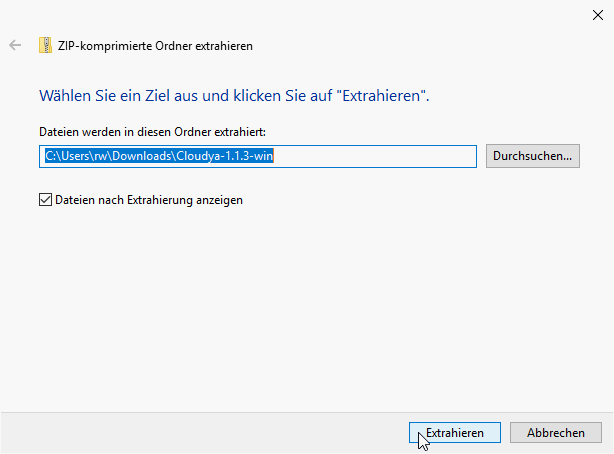Screen dimensions: 614x454
Task: Uncheck the show files after extraction checkbox
Action: (x=45, y=200)
